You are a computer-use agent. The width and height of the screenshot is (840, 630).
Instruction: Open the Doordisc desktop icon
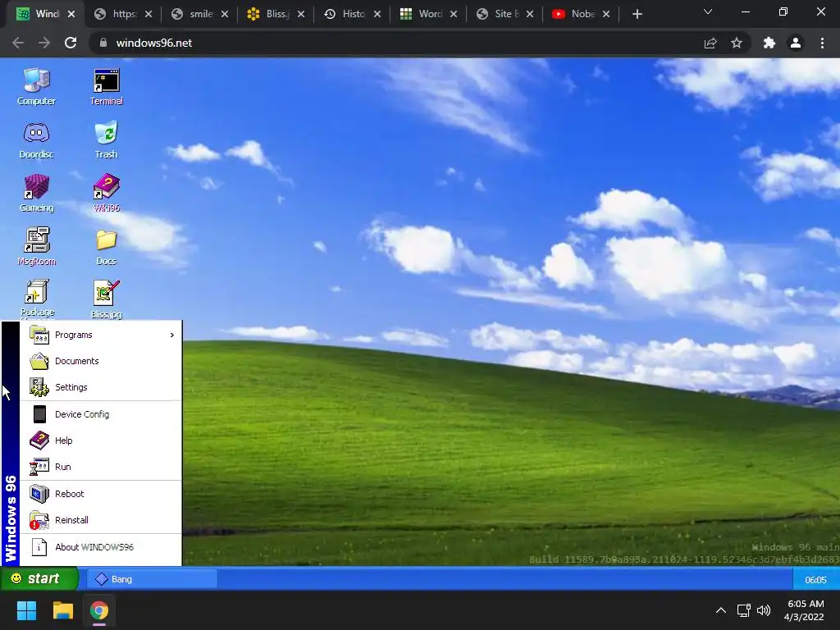pyautogui.click(x=36, y=140)
